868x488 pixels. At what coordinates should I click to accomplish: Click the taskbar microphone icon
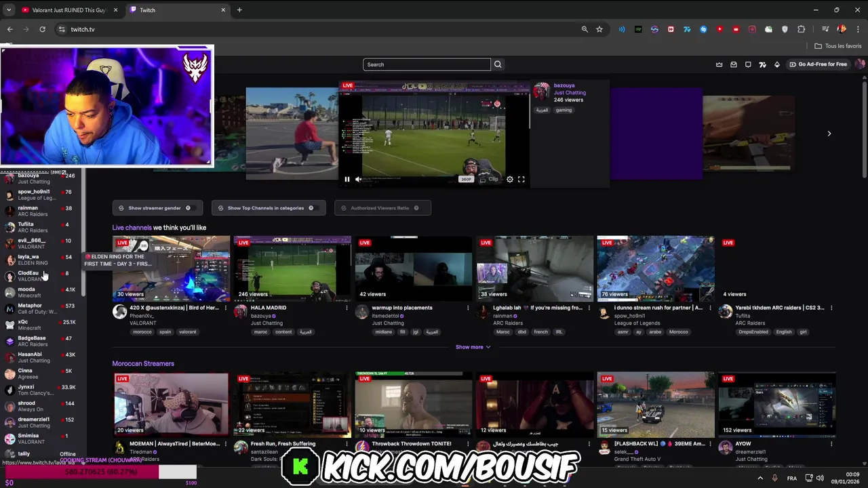click(x=775, y=479)
